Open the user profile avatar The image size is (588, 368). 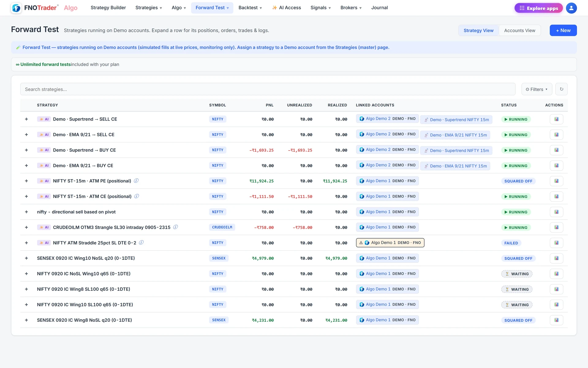pos(571,8)
